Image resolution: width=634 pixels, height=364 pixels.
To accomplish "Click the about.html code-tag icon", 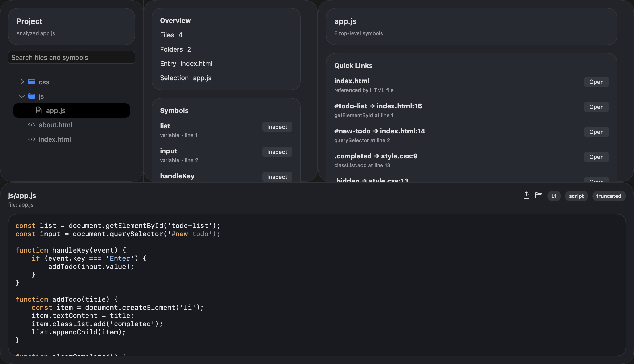I will [x=31, y=125].
